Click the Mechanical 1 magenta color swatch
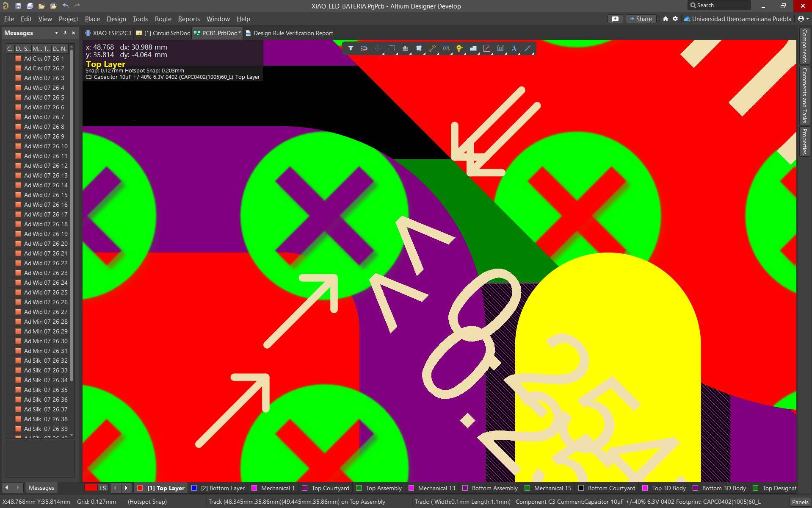The height and width of the screenshot is (508, 812). pyautogui.click(x=254, y=488)
